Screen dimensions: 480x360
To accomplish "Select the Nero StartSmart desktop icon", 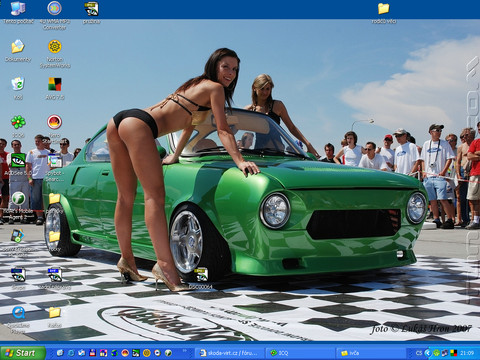I will pos(55,122).
